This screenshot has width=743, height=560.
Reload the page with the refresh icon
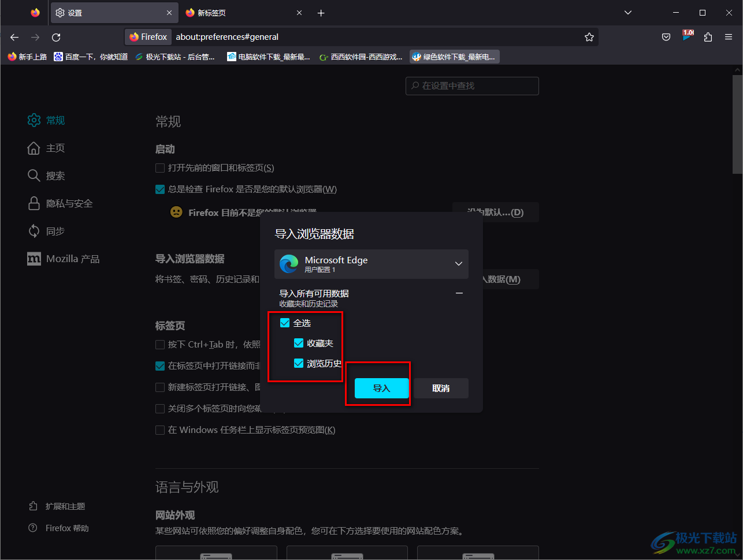point(56,37)
